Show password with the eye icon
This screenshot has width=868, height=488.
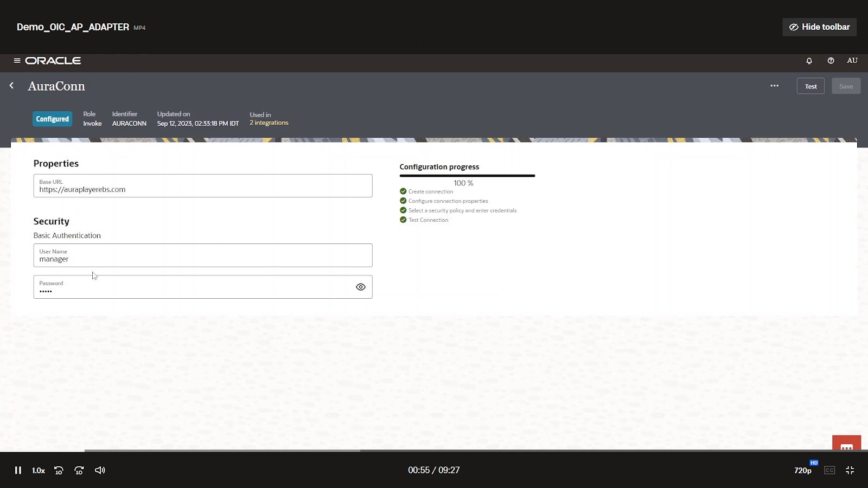pos(361,287)
